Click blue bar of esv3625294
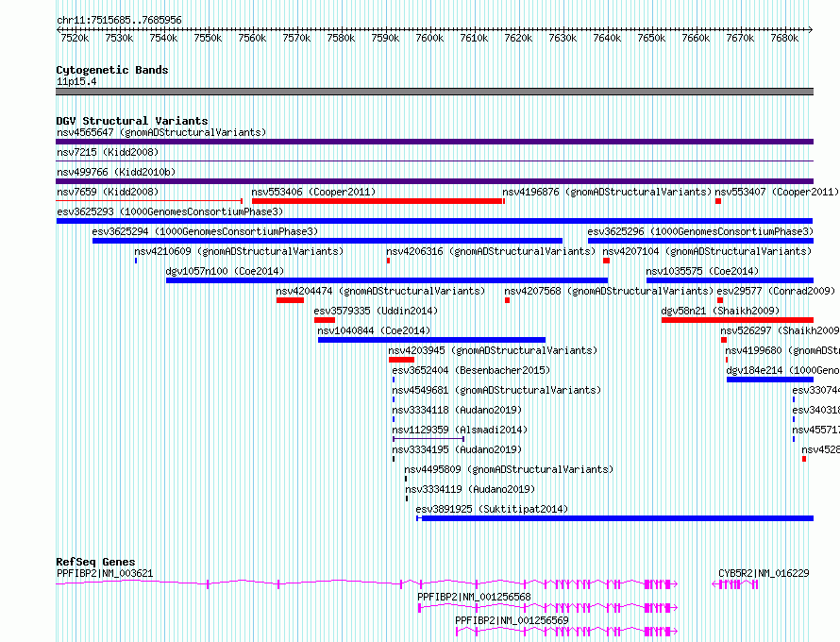The image size is (840, 642). pyautogui.click(x=328, y=241)
